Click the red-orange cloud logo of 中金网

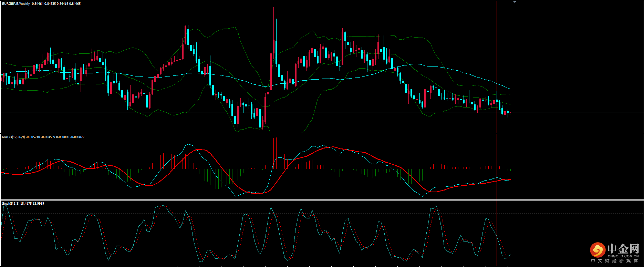598,250
